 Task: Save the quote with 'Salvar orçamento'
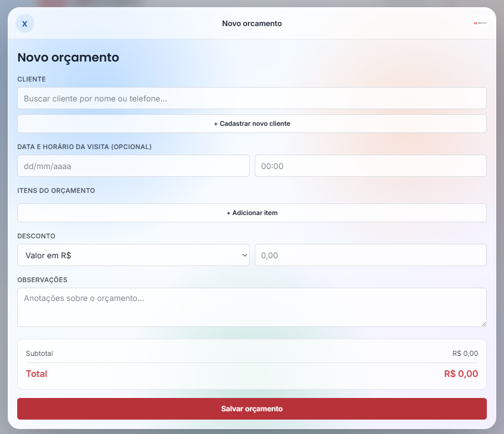[252, 409]
